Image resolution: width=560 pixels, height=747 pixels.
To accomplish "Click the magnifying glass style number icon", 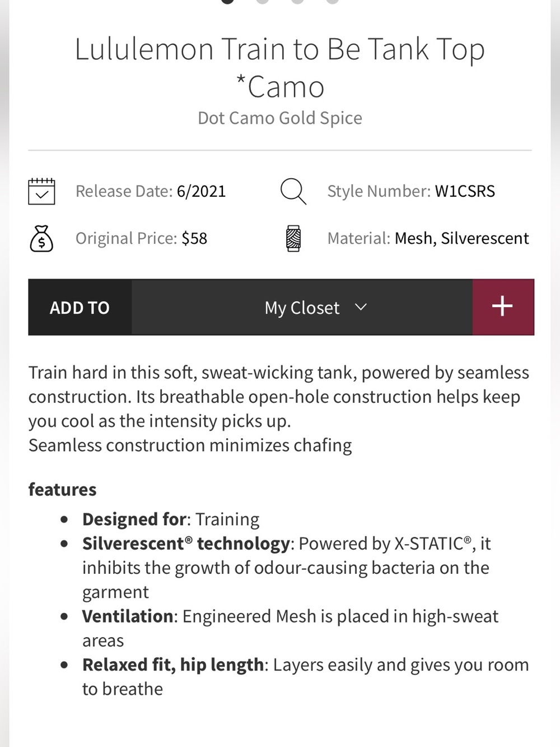I will pyautogui.click(x=293, y=191).
